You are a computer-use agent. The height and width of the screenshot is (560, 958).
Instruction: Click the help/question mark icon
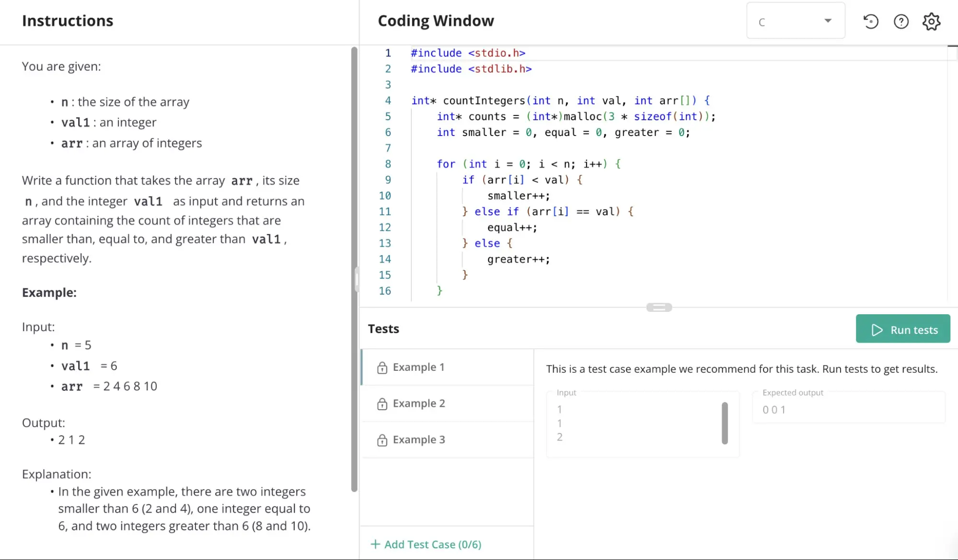[x=901, y=22]
